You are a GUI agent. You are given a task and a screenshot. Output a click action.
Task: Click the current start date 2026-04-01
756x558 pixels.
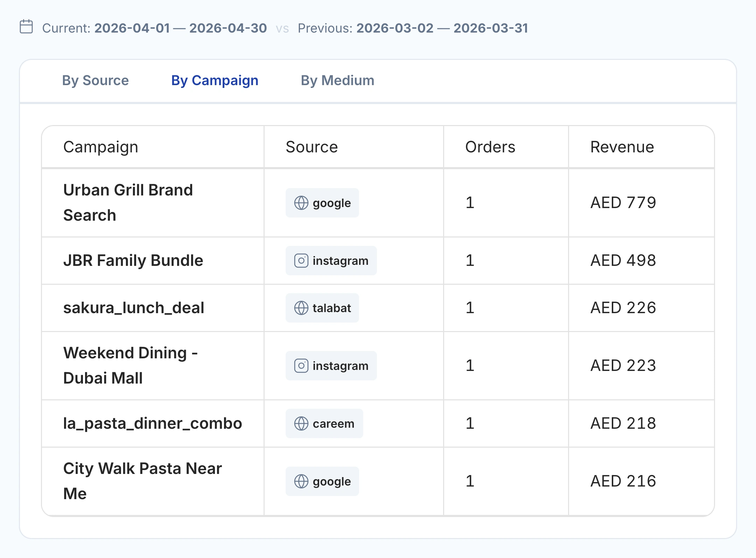132,28
